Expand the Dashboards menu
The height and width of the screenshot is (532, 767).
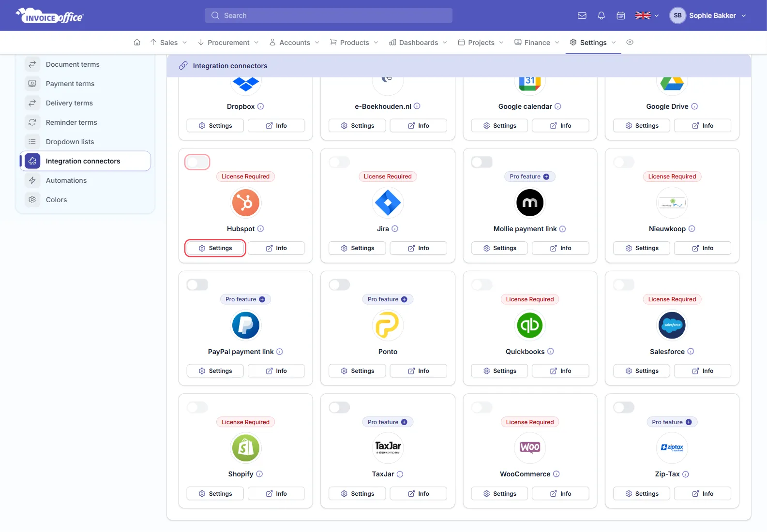pyautogui.click(x=419, y=43)
